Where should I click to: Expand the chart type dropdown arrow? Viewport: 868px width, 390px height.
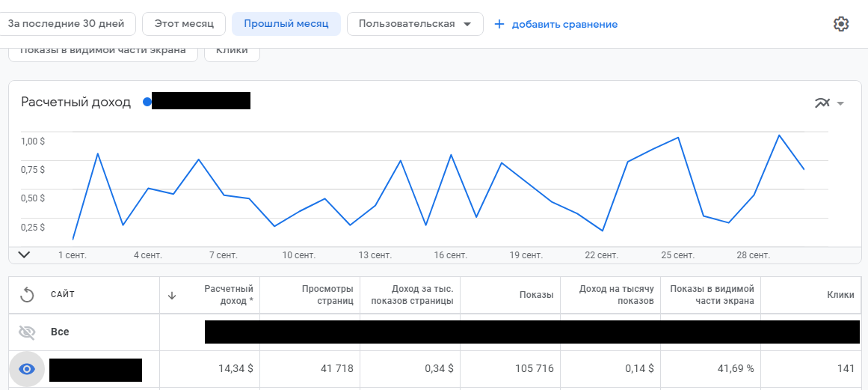pos(840,103)
